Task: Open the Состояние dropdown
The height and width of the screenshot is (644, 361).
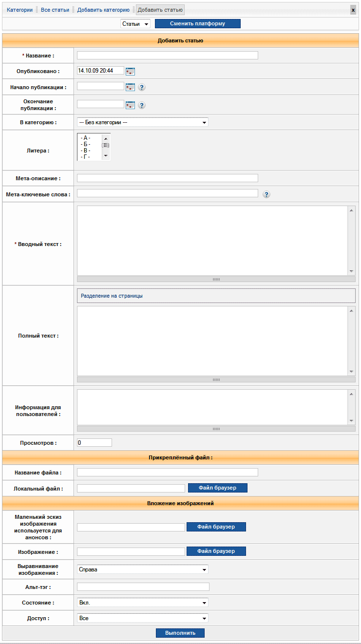Action: [142, 603]
